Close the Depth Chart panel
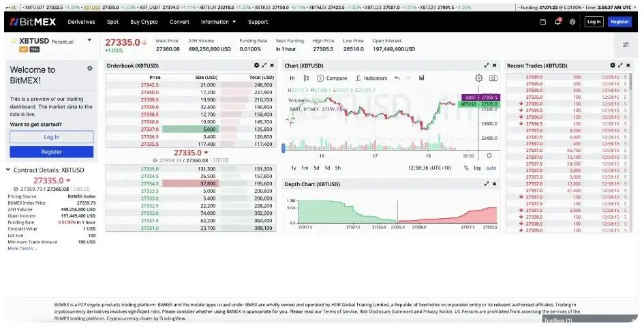 pos(495,183)
